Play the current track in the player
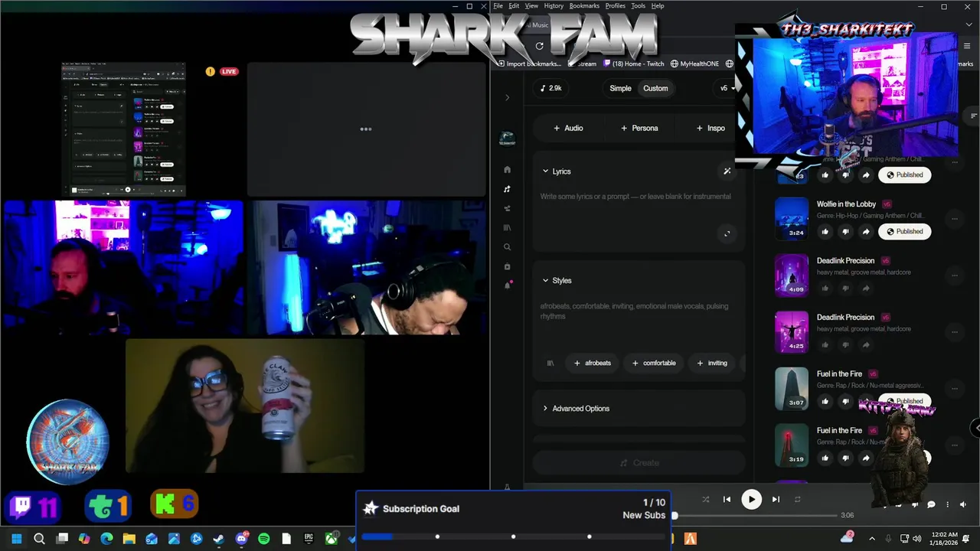The height and width of the screenshot is (551, 980). pos(751,500)
